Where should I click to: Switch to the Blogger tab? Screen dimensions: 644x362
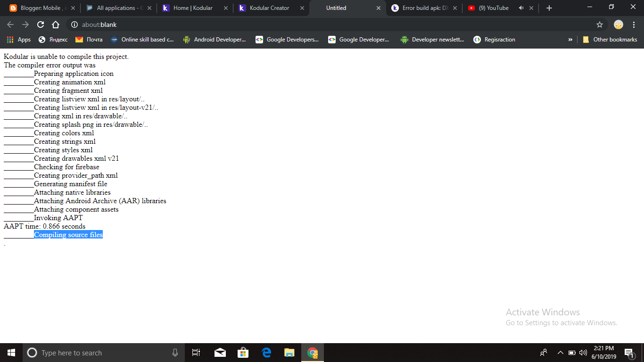[42, 8]
